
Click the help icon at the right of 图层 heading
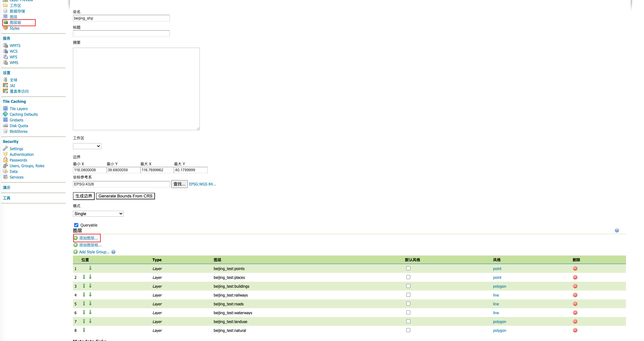point(617,231)
